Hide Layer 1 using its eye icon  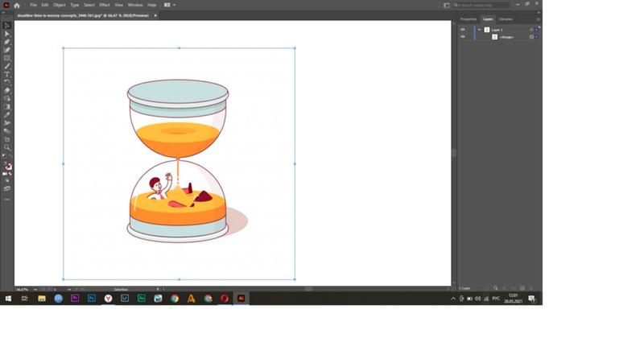[462, 30]
